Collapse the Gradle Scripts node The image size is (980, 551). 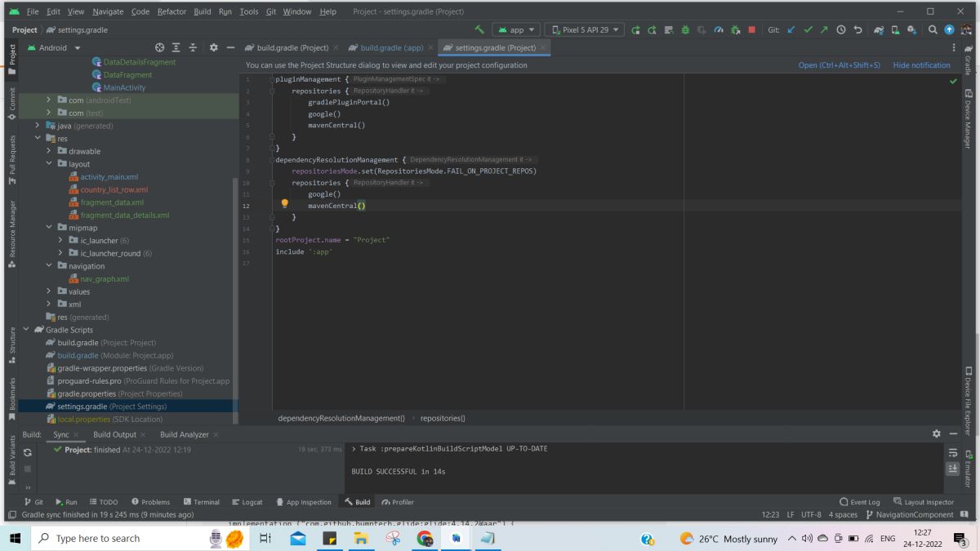click(x=26, y=330)
